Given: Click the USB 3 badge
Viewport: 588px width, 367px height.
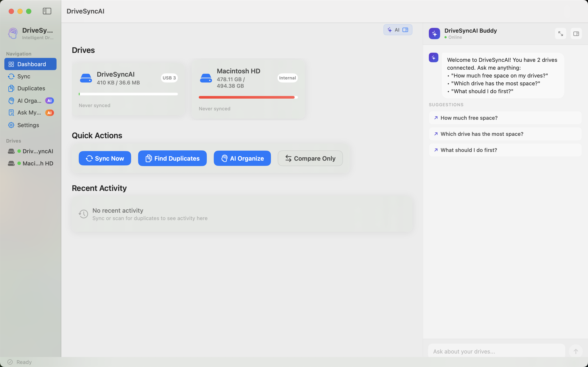Looking at the screenshot, I should click(x=169, y=78).
